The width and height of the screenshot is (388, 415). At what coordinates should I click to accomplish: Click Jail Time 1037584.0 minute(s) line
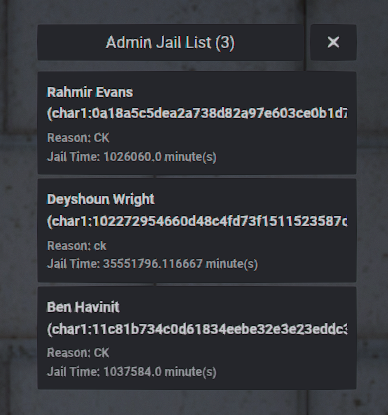tap(132, 372)
